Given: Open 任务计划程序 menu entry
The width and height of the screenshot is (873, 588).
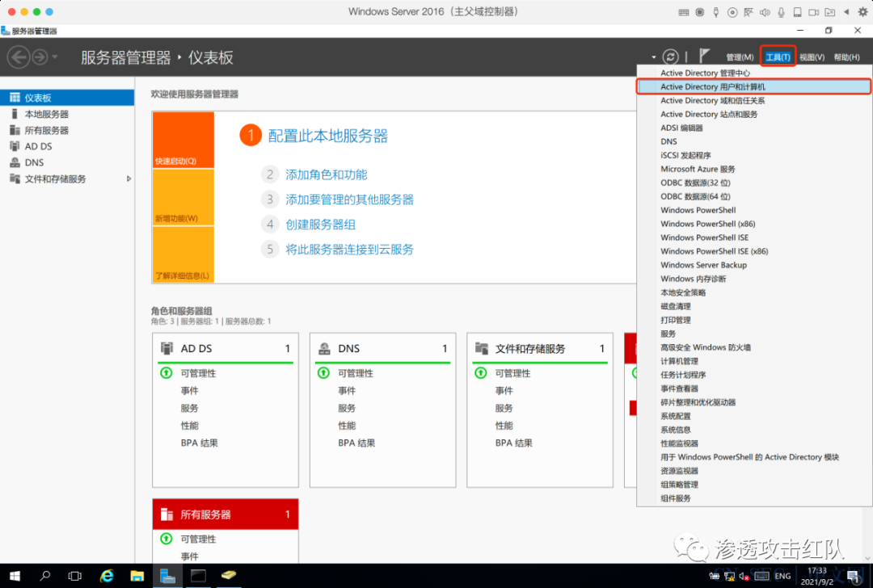Looking at the screenshot, I should pos(754,375).
